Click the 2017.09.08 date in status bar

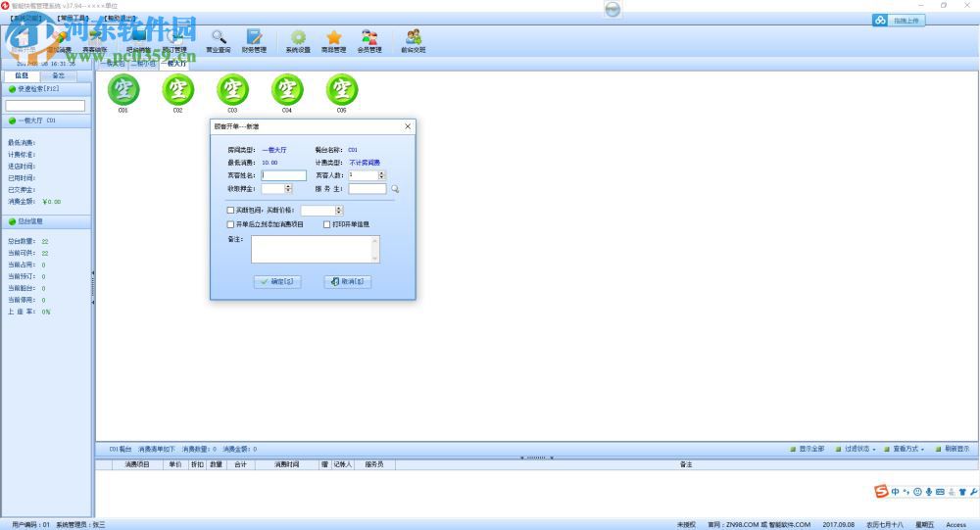(x=839, y=525)
